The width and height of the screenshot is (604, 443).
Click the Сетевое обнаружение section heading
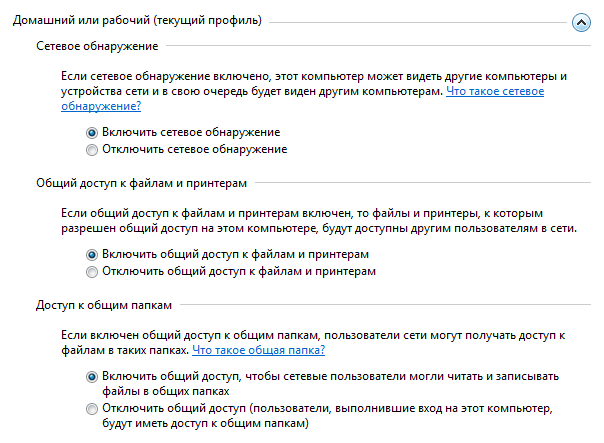pos(96,46)
